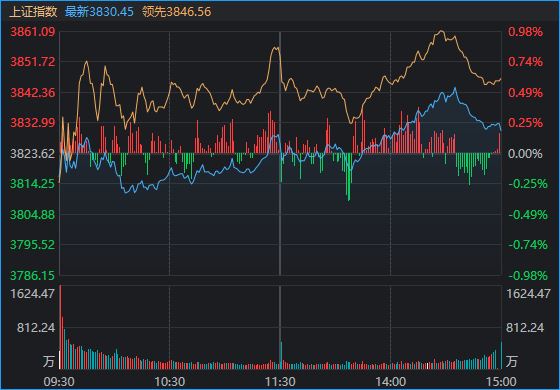This screenshot has width=560, height=390.
Task: Click the tall cyan volume bar at 11:30
Action: pos(281,355)
